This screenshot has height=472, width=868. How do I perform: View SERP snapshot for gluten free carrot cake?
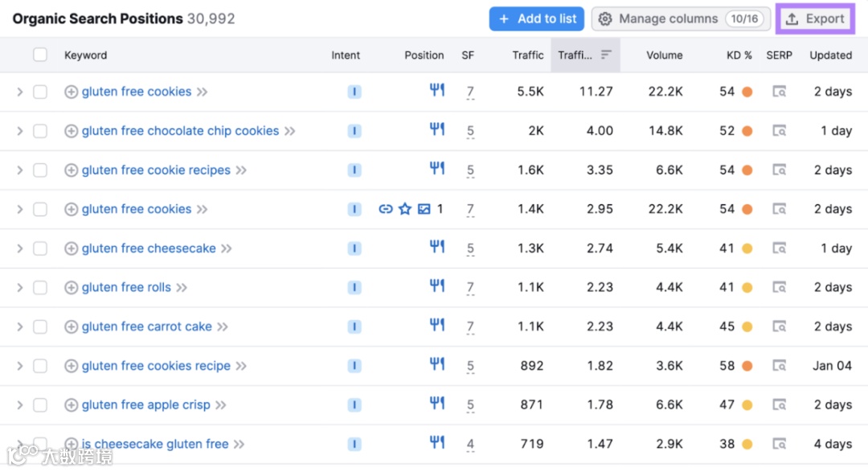pyautogui.click(x=779, y=326)
